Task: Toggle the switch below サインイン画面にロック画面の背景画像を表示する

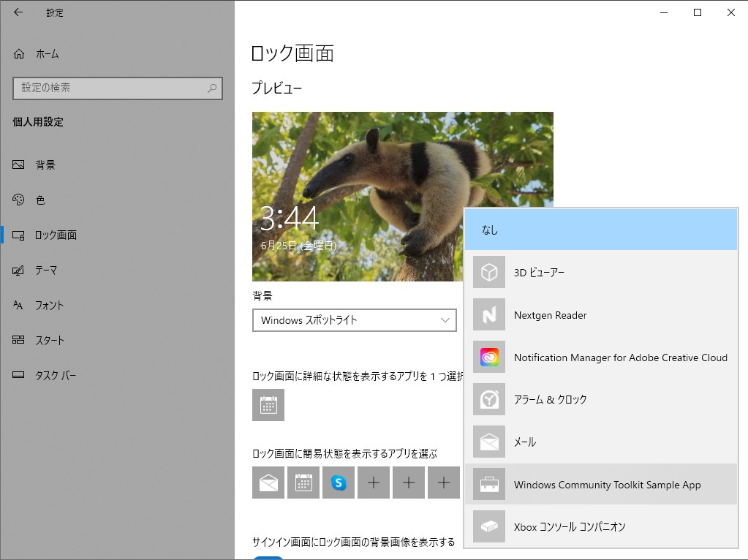Action: pos(268,557)
